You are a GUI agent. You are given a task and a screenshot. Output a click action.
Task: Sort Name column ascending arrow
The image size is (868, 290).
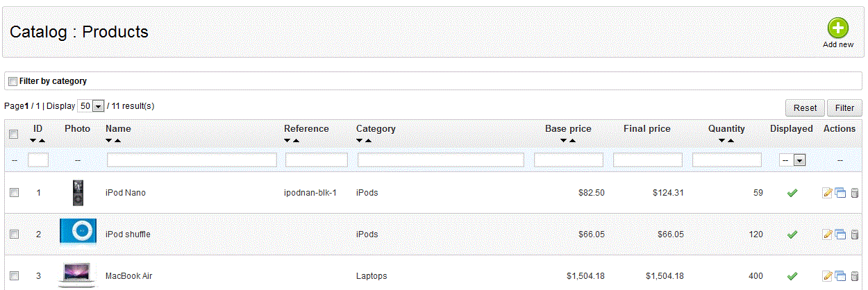tap(117, 141)
